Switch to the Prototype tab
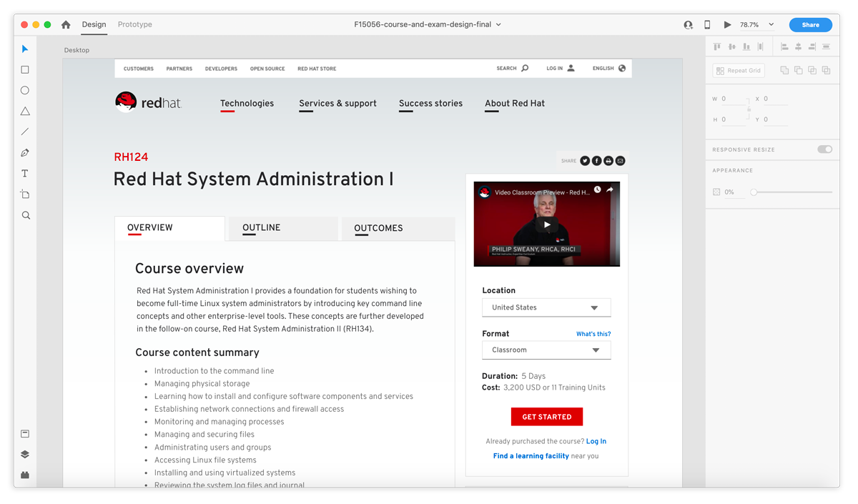858x504 pixels. (135, 24)
